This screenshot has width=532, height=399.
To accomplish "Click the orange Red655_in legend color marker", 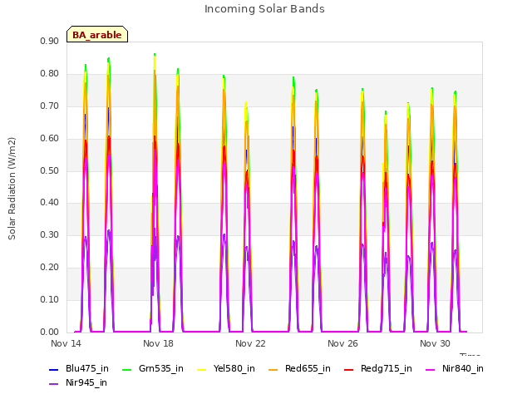I will tap(273, 369).
